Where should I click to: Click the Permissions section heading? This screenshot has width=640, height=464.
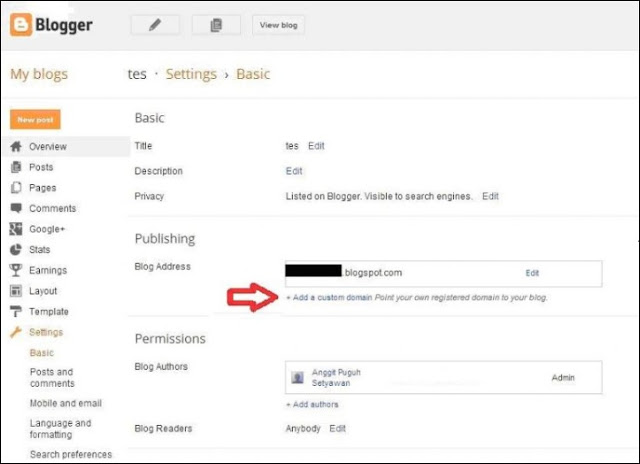[170, 339]
